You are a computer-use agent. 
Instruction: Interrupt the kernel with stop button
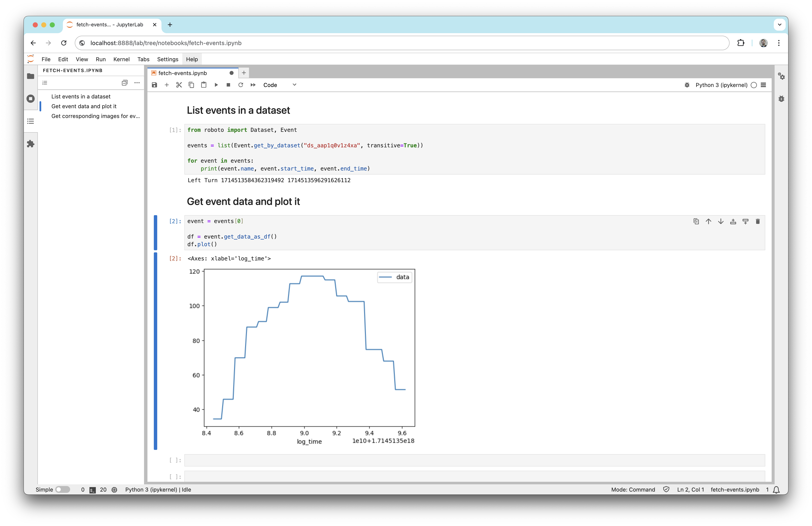(x=228, y=85)
